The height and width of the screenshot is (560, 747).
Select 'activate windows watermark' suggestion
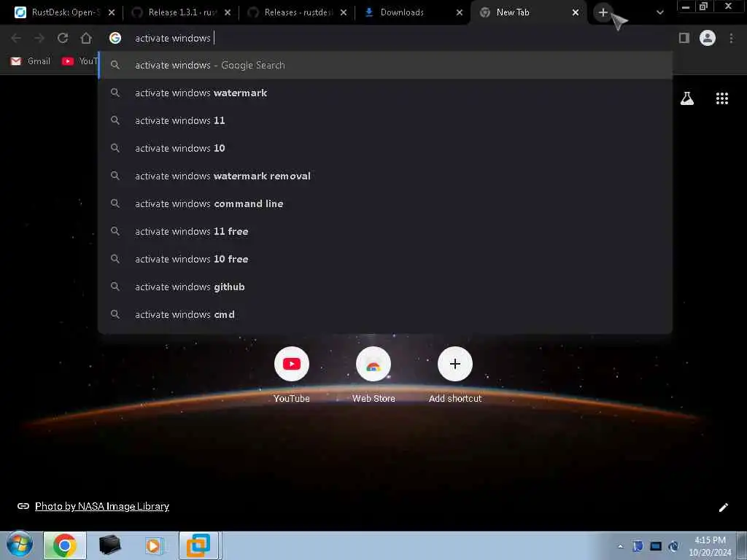[x=385, y=93]
